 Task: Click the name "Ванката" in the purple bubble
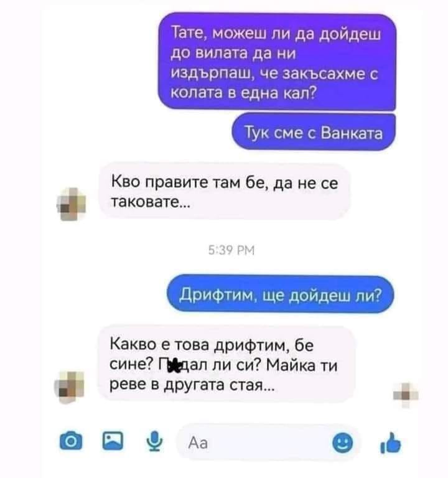[352, 133]
